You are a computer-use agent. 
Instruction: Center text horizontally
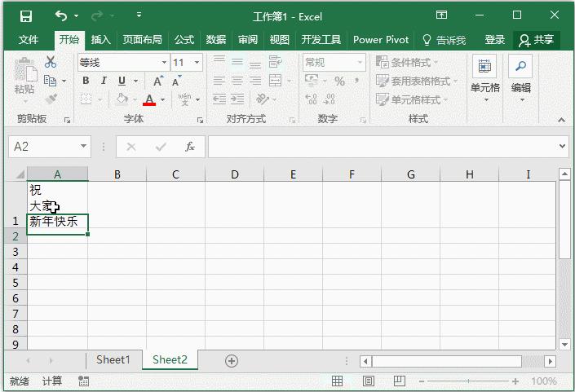click(x=237, y=81)
